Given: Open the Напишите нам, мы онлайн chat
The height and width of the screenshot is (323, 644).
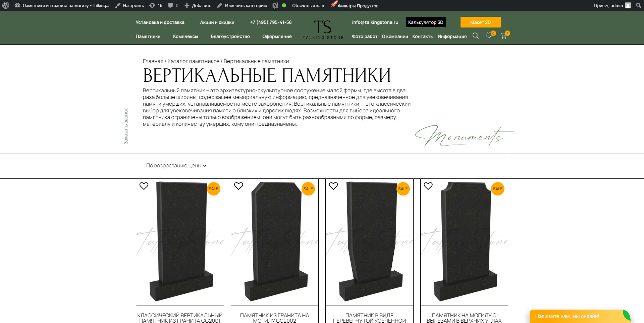Looking at the screenshot, I should click(580, 316).
